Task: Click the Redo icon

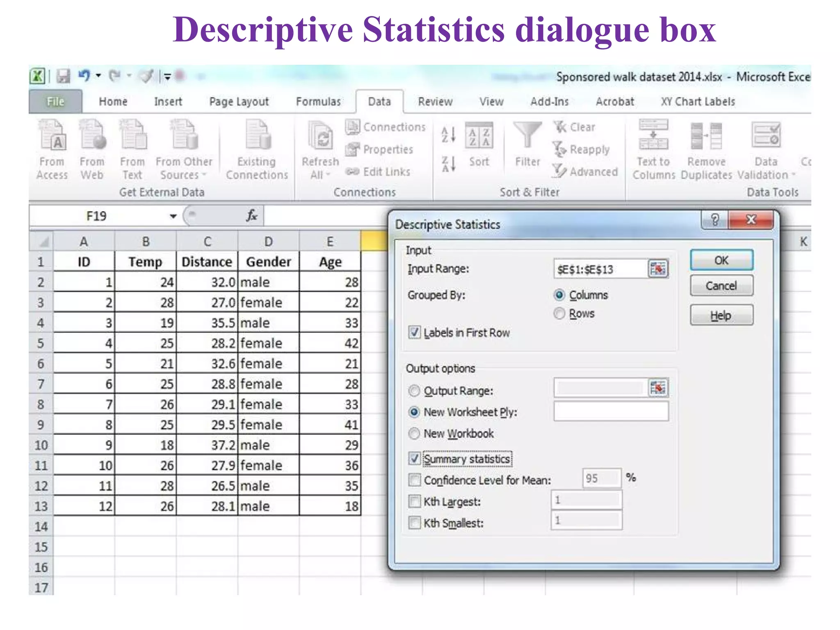Action: pyautogui.click(x=115, y=75)
